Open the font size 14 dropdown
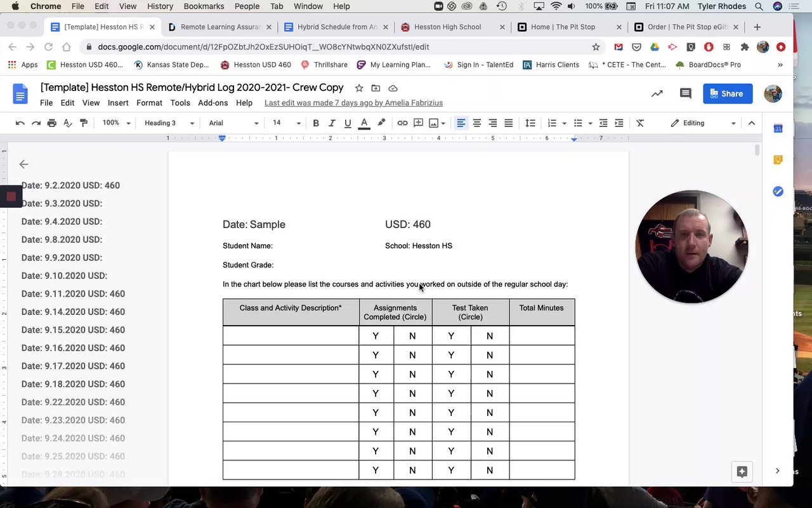The height and width of the screenshot is (508, 812). tap(287, 123)
